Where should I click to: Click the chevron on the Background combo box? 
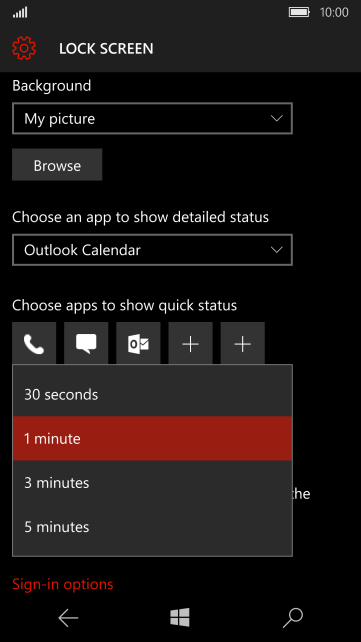point(277,118)
